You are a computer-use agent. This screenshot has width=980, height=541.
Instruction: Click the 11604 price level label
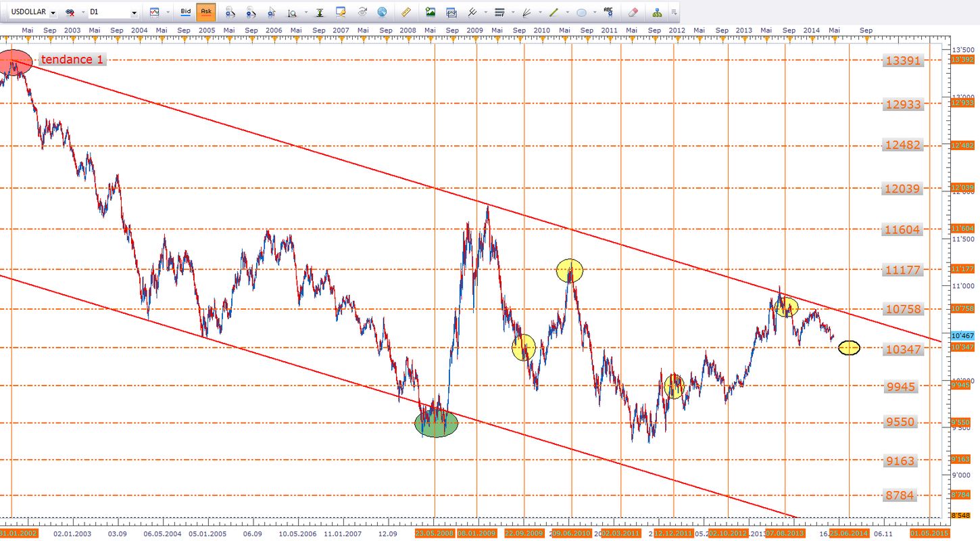tap(902, 230)
